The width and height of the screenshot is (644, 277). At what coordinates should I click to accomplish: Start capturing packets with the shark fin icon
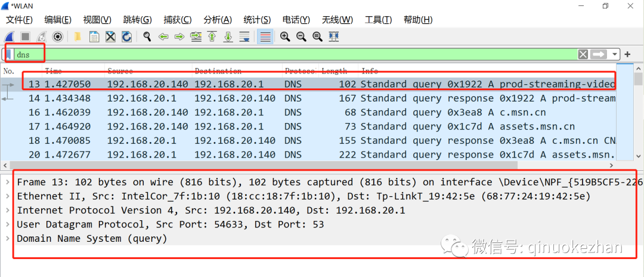[x=10, y=36]
